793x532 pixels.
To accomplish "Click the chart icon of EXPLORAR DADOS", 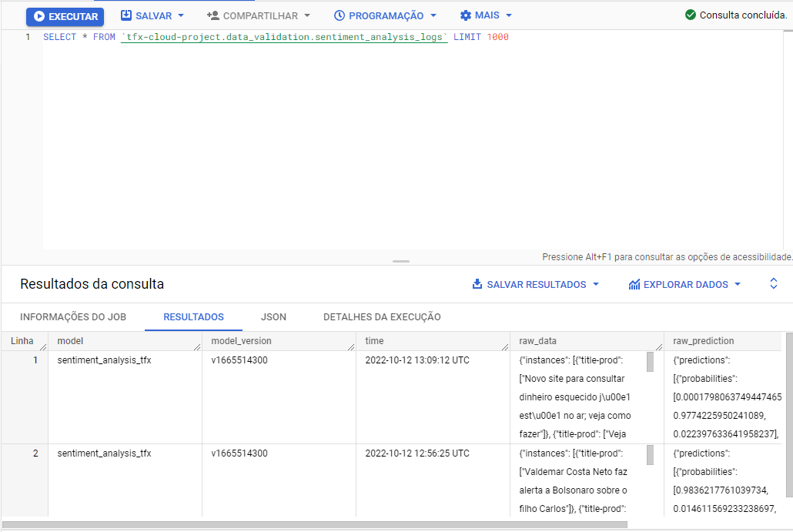I will pyautogui.click(x=634, y=284).
